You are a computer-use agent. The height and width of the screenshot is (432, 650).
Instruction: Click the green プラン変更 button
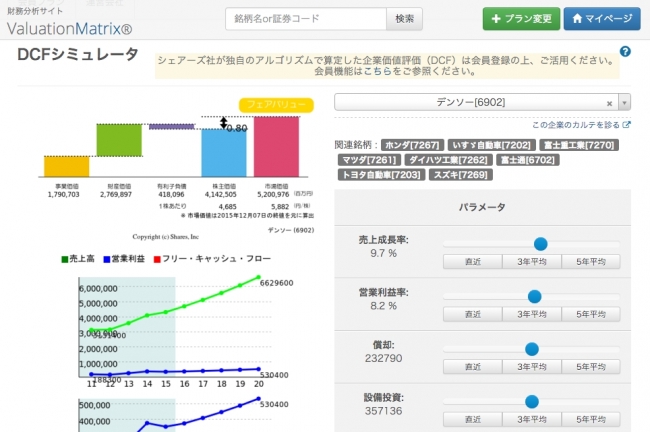point(521,19)
